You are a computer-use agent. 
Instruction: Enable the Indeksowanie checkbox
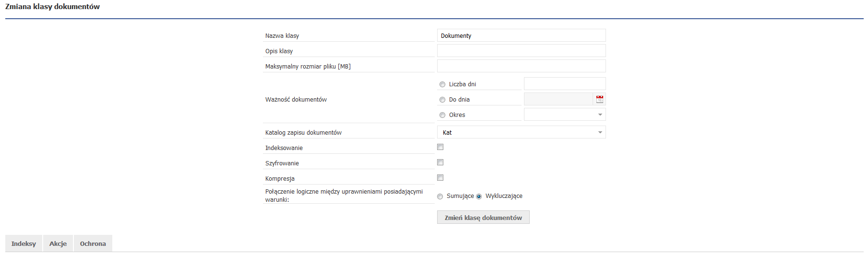(x=440, y=147)
